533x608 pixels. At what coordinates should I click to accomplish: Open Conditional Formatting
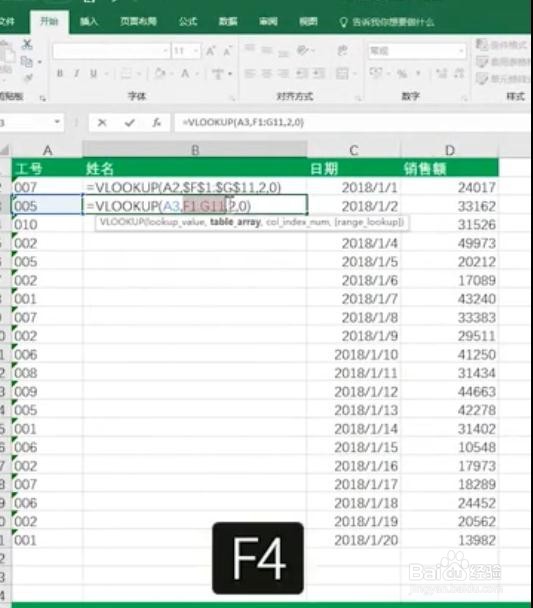point(502,45)
